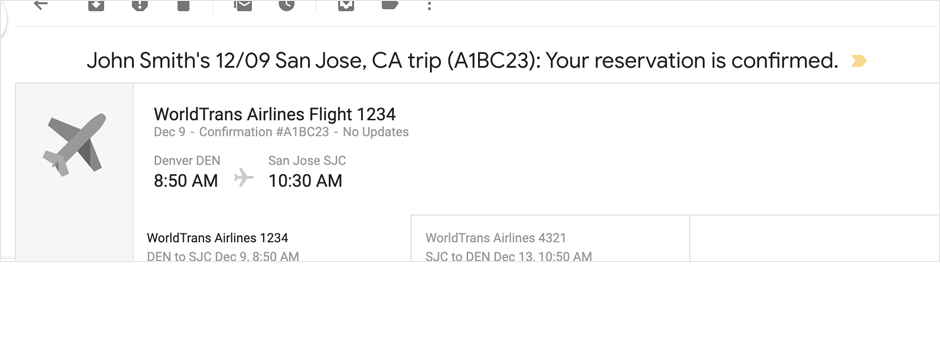This screenshot has height=360, width=940.
Task: Click the Confirmation #A1BC23 detail line
Action: click(x=281, y=132)
